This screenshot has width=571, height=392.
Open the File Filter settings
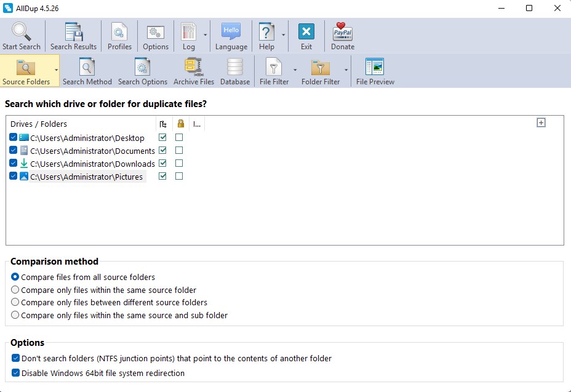274,70
